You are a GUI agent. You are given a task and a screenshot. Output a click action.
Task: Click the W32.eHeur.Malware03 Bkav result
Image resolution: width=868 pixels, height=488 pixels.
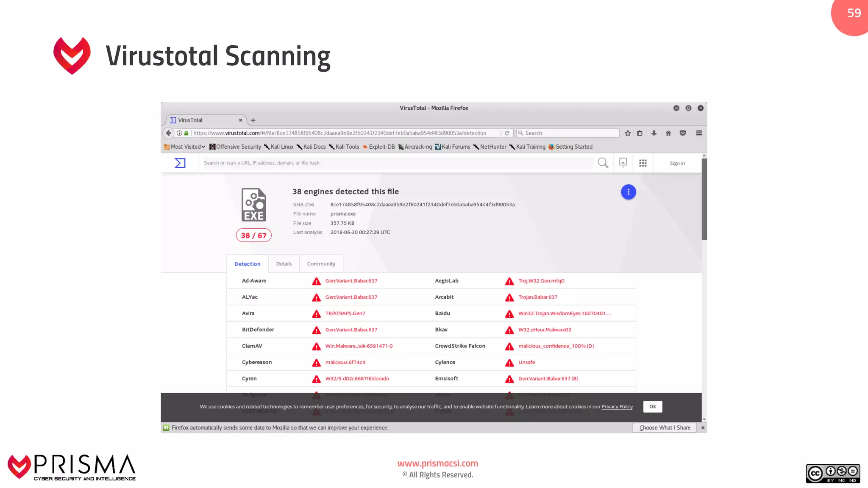pos(545,330)
